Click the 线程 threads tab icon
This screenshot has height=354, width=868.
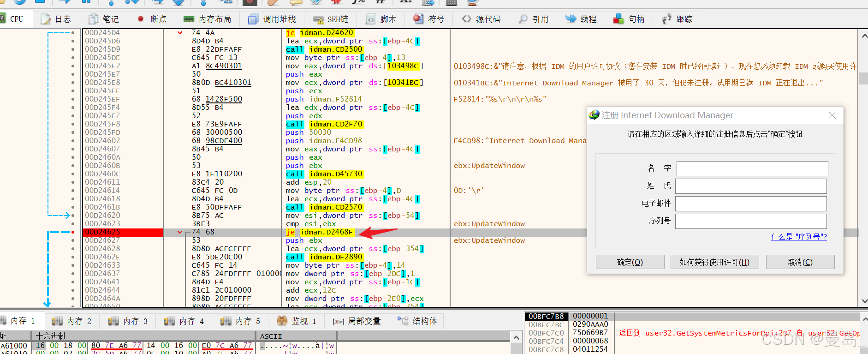[571, 19]
